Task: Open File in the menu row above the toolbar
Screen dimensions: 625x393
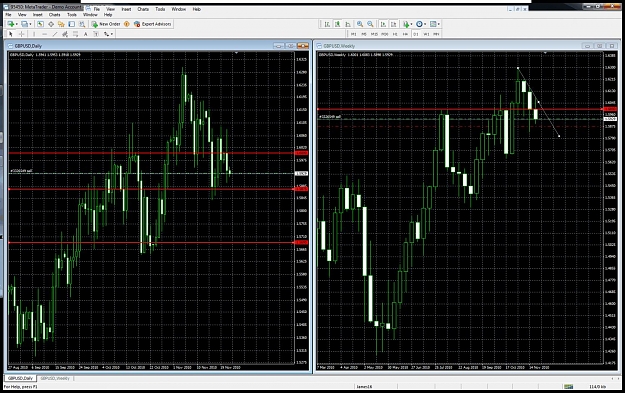Action: 8,15
